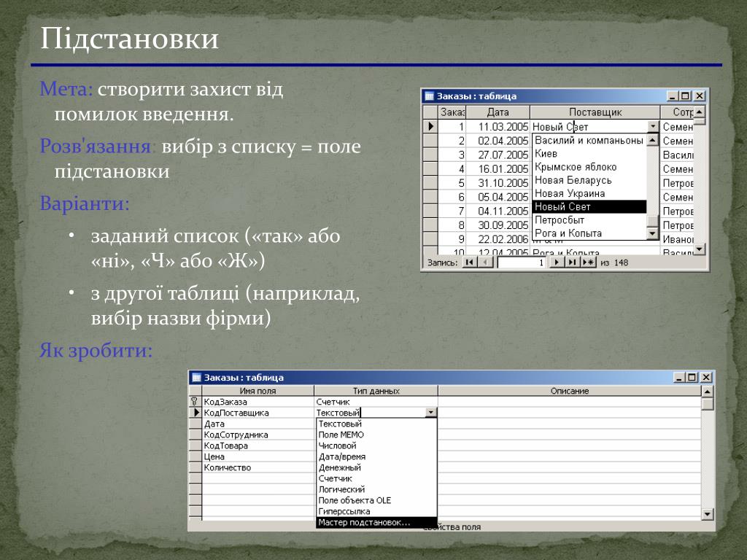Click the Описание column header

(570, 391)
